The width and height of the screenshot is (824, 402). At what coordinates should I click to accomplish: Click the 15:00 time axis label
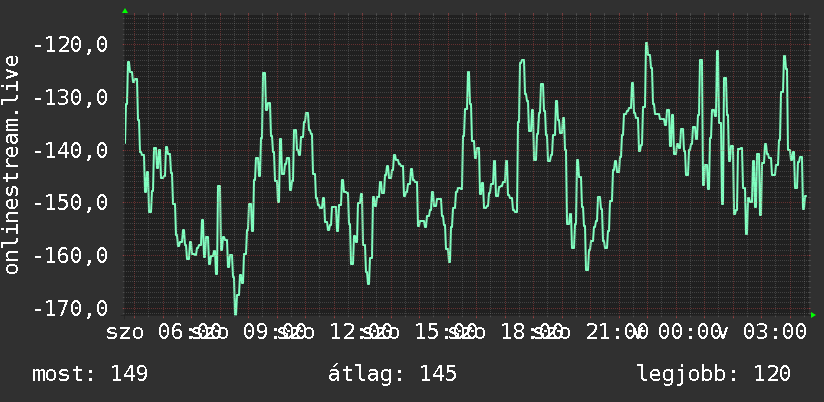[x=446, y=333]
